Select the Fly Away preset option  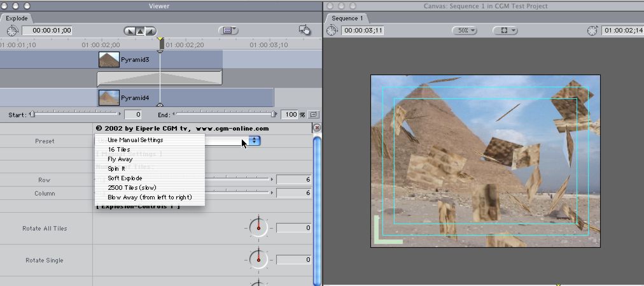click(x=120, y=159)
